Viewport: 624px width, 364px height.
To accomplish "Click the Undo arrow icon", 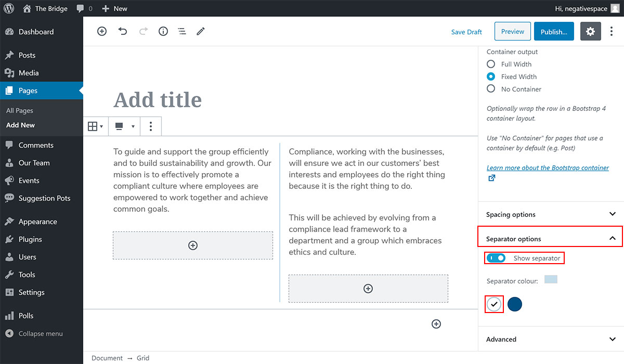I will pos(123,31).
